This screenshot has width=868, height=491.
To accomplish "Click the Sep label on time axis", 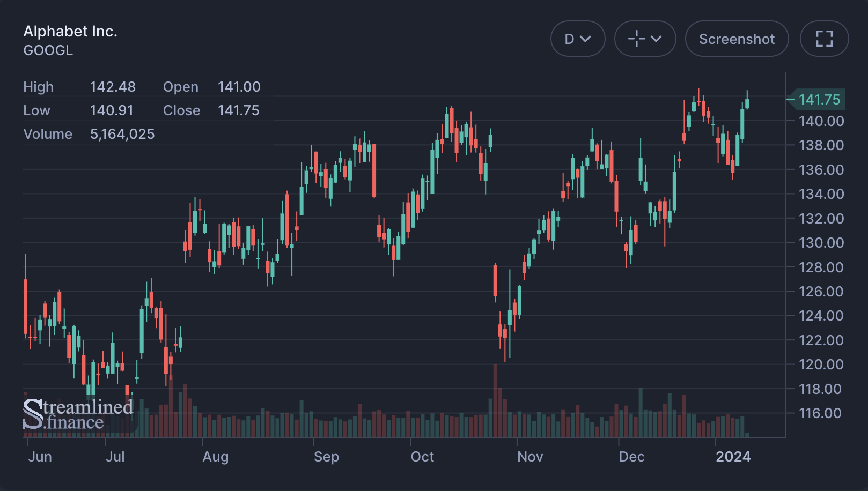I will pyautogui.click(x=326, y=457).
